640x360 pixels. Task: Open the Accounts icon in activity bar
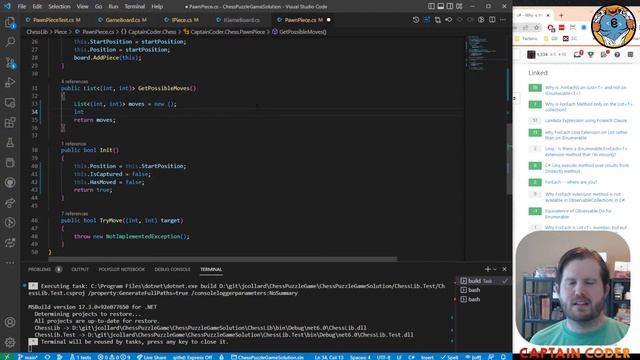[10, 322]
